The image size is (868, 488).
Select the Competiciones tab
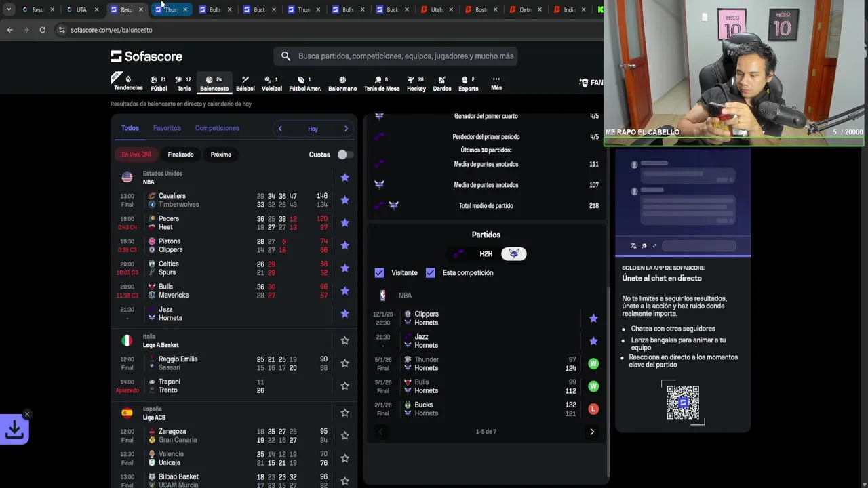(x=217, y=128)
